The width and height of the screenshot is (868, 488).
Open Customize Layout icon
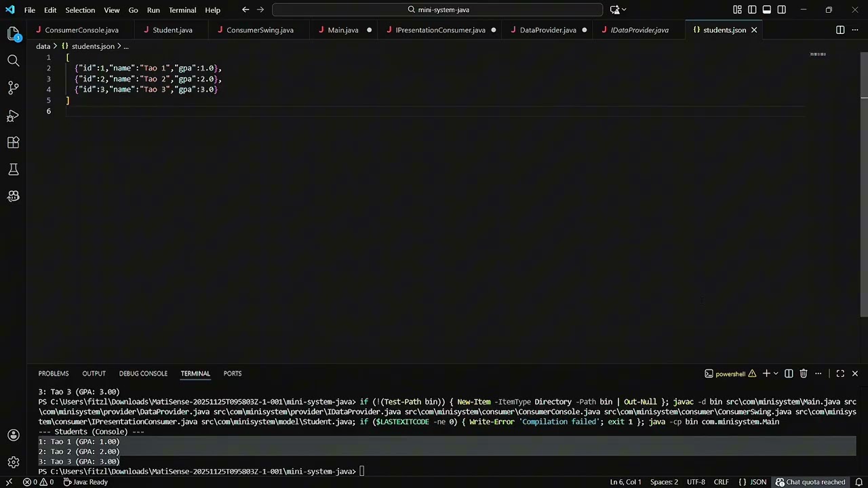(737, 9)
